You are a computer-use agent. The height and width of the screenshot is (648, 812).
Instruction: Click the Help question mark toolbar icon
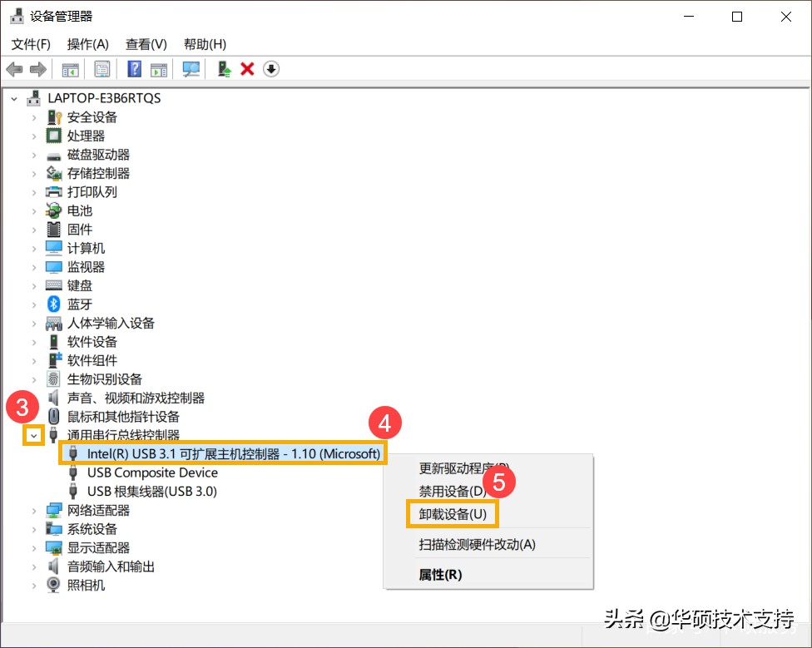tap(134, 69)
